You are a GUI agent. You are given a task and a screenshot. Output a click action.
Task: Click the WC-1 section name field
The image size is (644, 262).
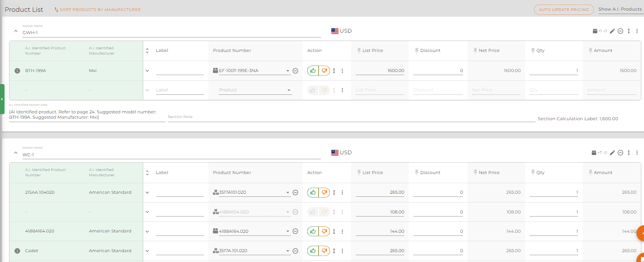click(172, 155)
